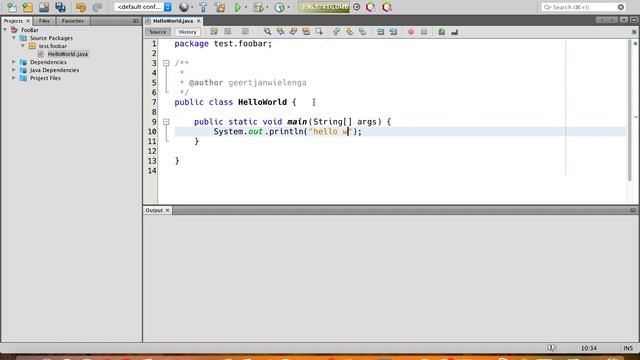Select the Output tab
Viewport: 640px width, 360px height.
pos(154,210)
